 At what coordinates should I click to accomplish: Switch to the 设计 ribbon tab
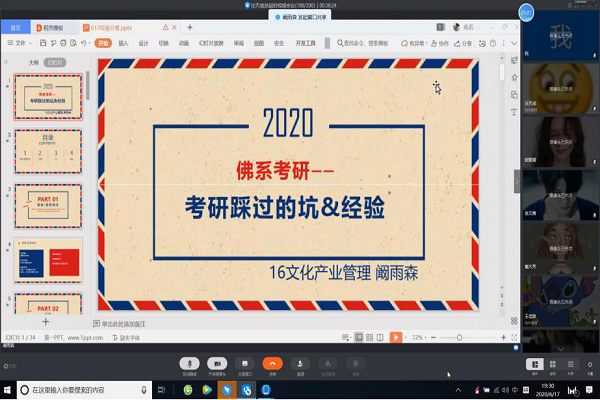click(143, 44)
